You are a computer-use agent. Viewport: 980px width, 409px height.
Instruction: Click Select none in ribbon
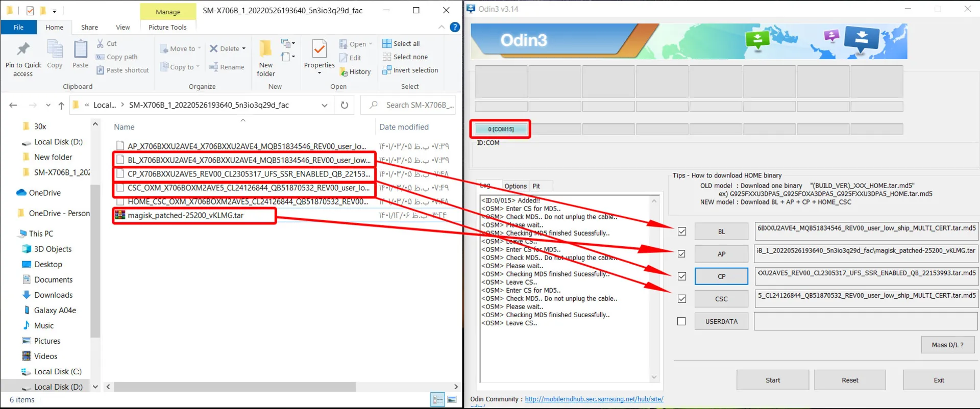(x=405, y=57)
